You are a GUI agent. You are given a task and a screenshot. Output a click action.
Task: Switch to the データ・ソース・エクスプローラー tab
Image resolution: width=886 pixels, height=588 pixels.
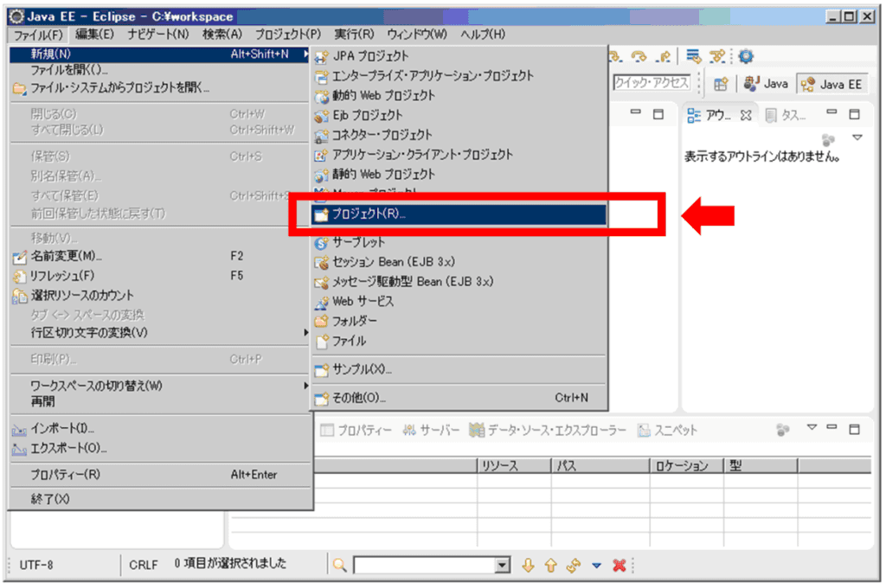tap(548, 431)
